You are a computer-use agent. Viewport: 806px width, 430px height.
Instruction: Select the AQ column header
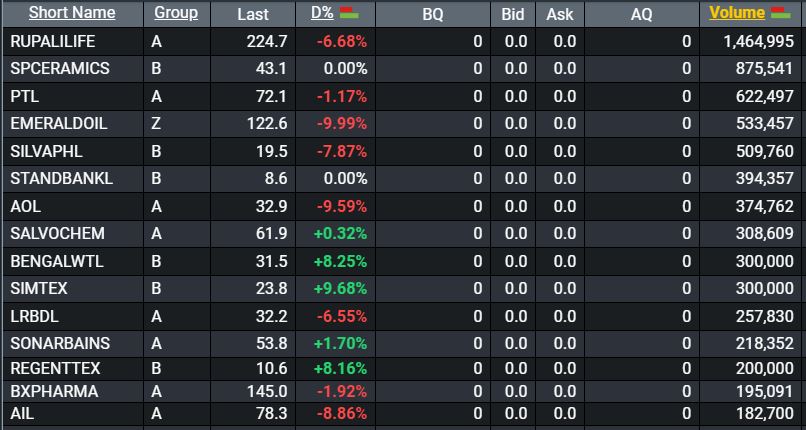[x=641, y=14]
